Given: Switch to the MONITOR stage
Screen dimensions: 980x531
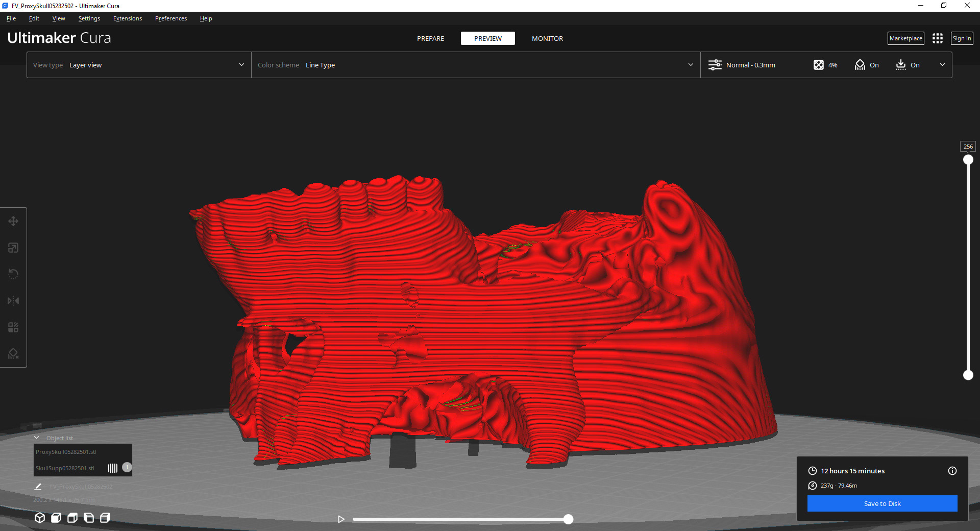Looking at the screenshot, I should pos(547,38).
